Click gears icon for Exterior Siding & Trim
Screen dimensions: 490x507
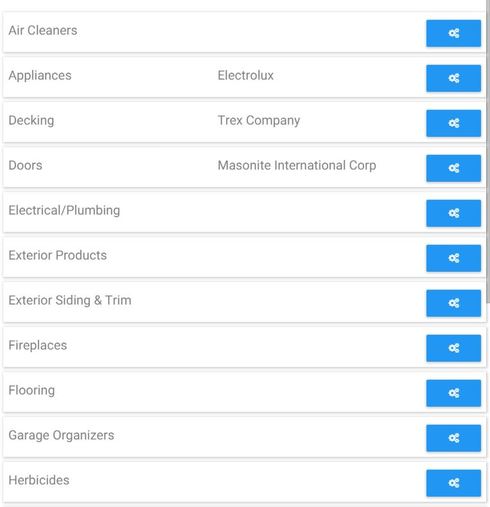click(453, 303)
